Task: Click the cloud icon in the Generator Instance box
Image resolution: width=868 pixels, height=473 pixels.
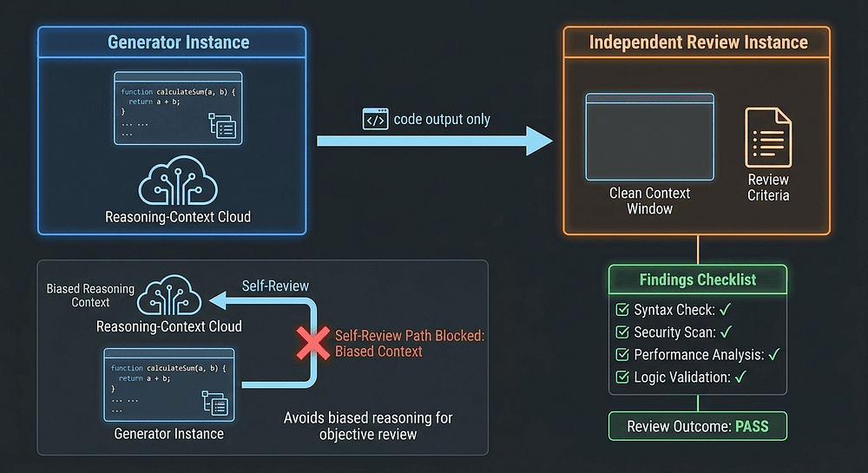Action: [178, 181]
